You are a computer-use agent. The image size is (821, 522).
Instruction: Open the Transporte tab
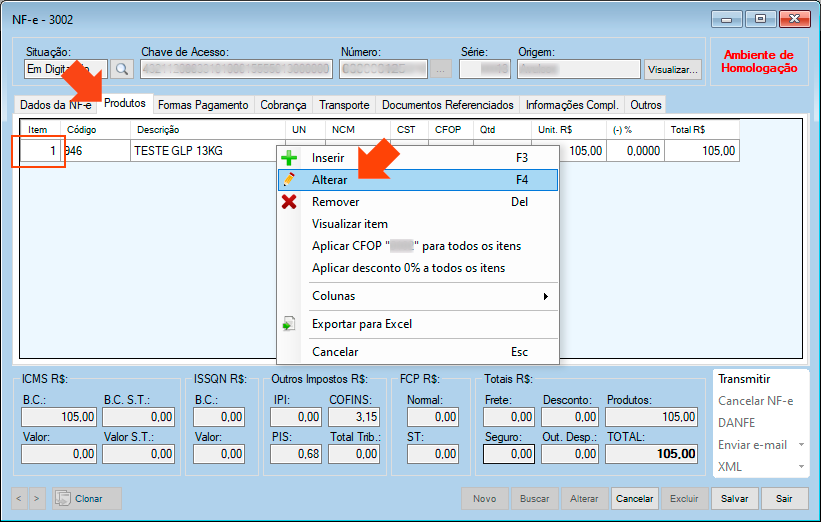pos(344,105)
